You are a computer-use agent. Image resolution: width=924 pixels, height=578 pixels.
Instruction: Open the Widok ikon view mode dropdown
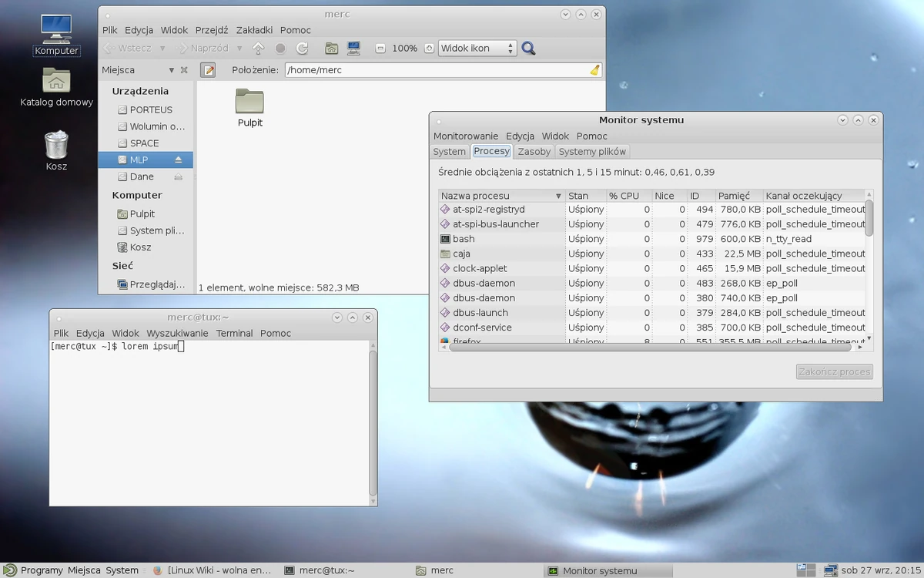pyautogui.click(x=476, y=48)
